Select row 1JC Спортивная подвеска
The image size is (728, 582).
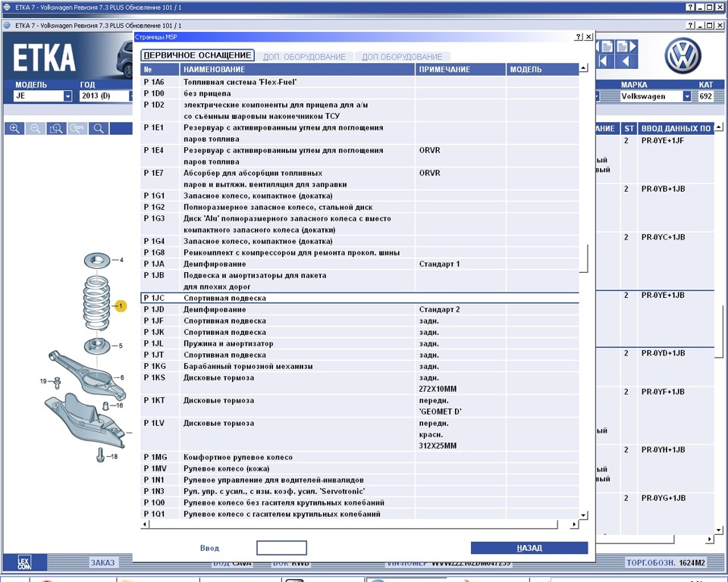pos(359,298)
